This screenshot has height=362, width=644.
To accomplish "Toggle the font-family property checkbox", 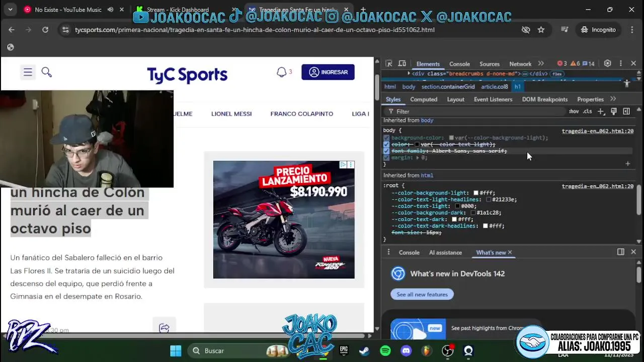I will pos(386,151).
